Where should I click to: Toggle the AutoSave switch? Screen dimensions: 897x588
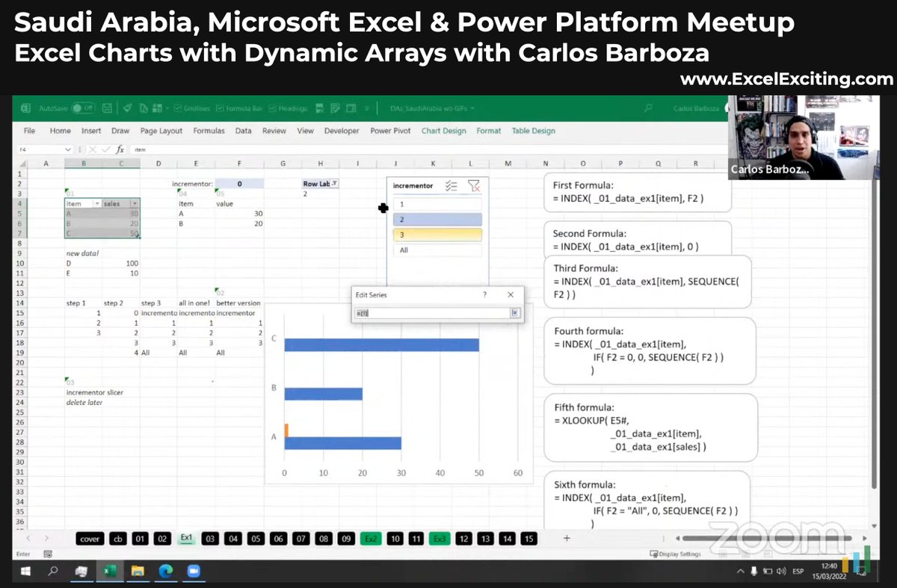[x=83, y=108]
